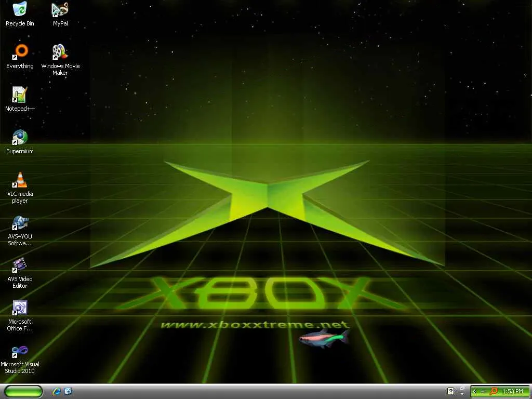532x399 pixels.
Task: Click the fish graphic on the desktop
Action: click(324, 338)
